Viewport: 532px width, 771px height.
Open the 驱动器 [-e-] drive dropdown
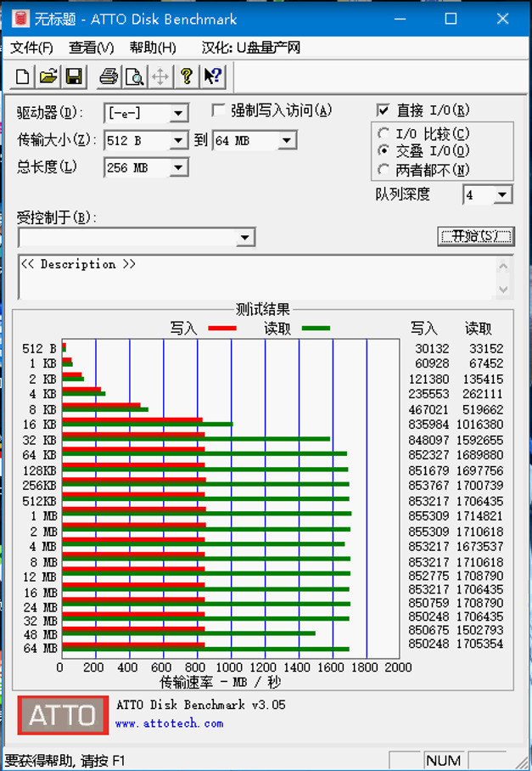(x=178, y=114)
